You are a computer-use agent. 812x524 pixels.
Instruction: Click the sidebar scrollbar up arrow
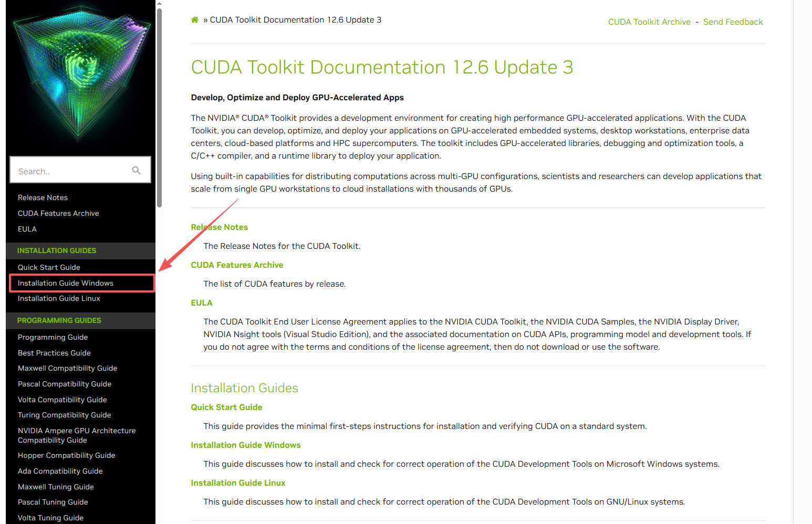pos(159,4)
